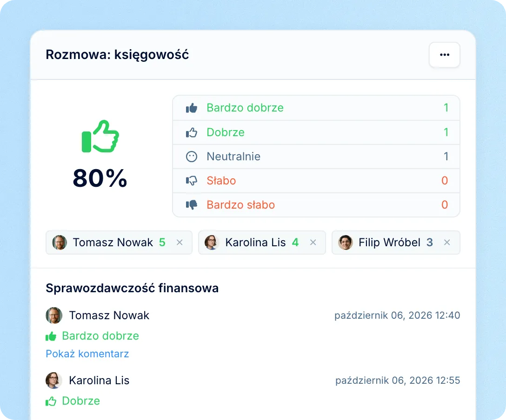The height and width of the screenshot is (420, 506).
Task: Click Karolina Lis chip name
Action: pos(255,243)
